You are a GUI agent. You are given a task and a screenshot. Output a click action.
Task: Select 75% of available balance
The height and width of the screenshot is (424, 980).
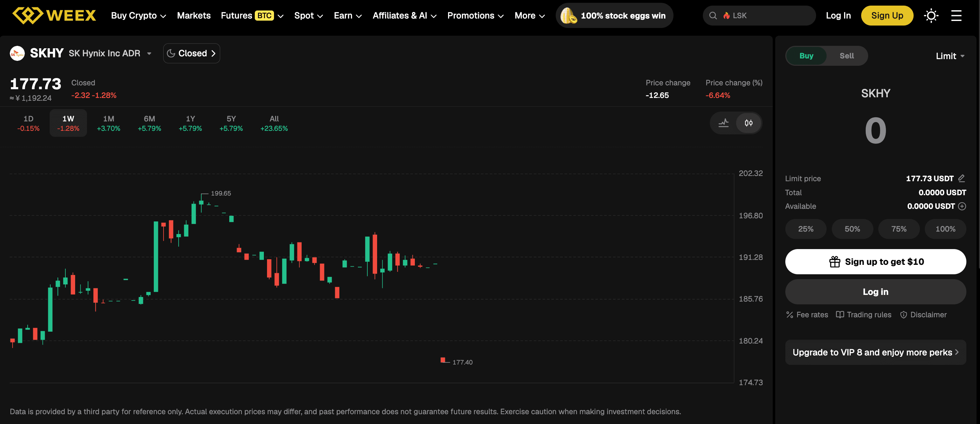point(899,229)
